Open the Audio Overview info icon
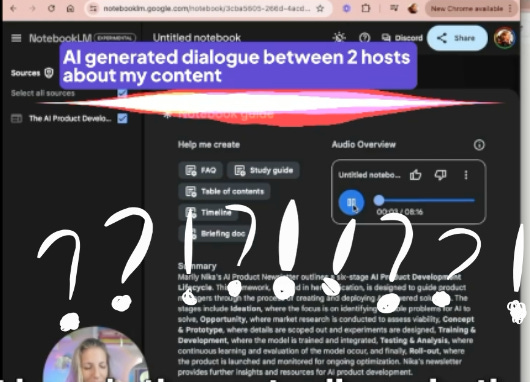The height and width of the screenshot is (382, 530). click(x=479, y=145)
